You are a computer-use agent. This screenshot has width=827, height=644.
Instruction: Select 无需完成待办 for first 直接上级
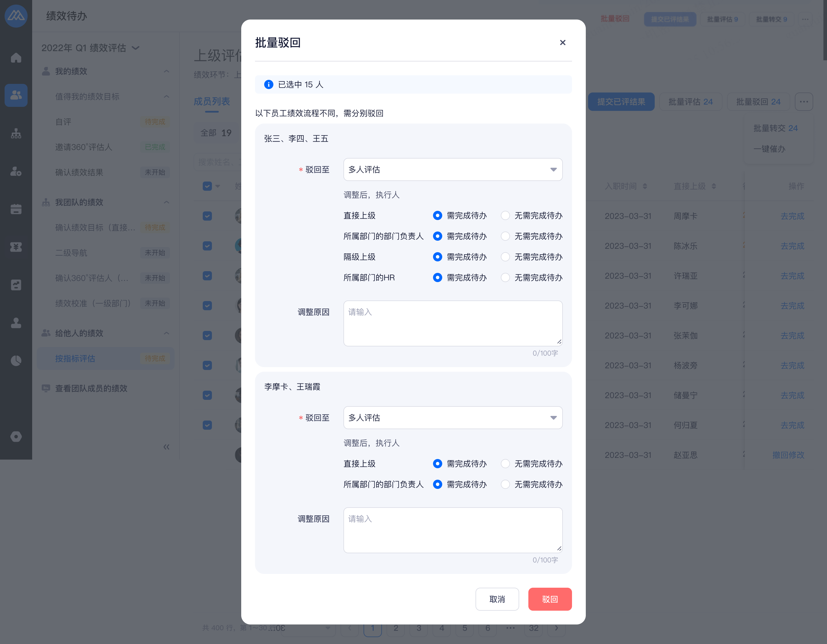click(505, 215)
